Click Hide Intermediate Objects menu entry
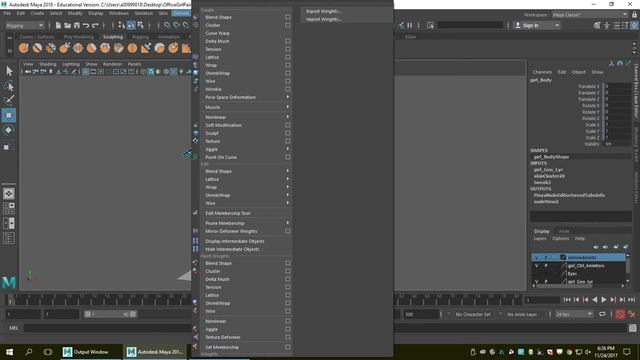This screenshot has height=360, width=640. click(x=232, y=249)
